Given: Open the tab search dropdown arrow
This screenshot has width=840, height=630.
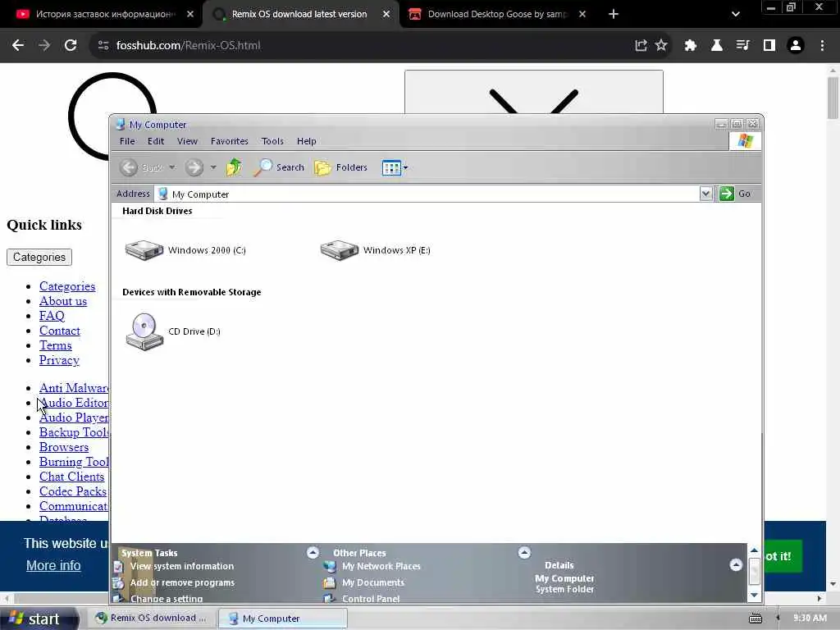Looking at the screenshot, I should 736,14.
